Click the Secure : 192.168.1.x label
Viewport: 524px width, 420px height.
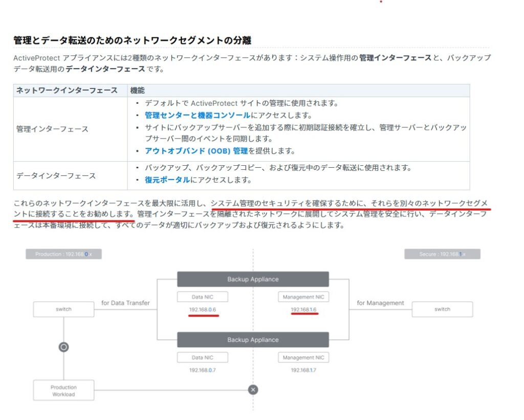(x=442, y=254)
